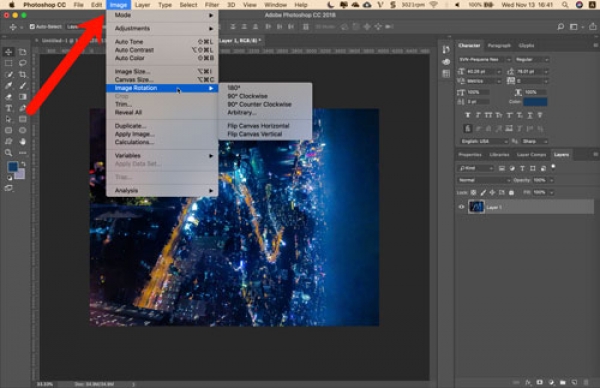Choose Flip Canvas Vertical

pyautogui.click(x=255, y=134)
